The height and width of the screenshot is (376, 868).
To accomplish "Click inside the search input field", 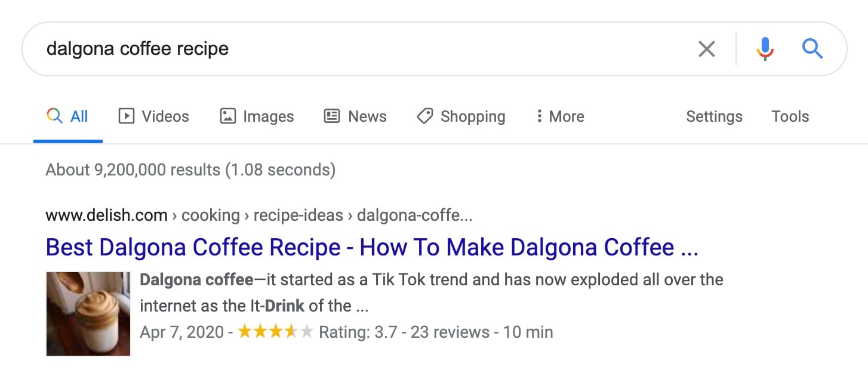I will pos(298,49).
